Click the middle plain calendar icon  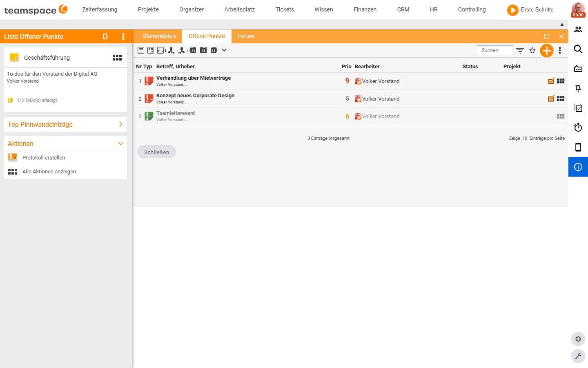coord(203,50)
